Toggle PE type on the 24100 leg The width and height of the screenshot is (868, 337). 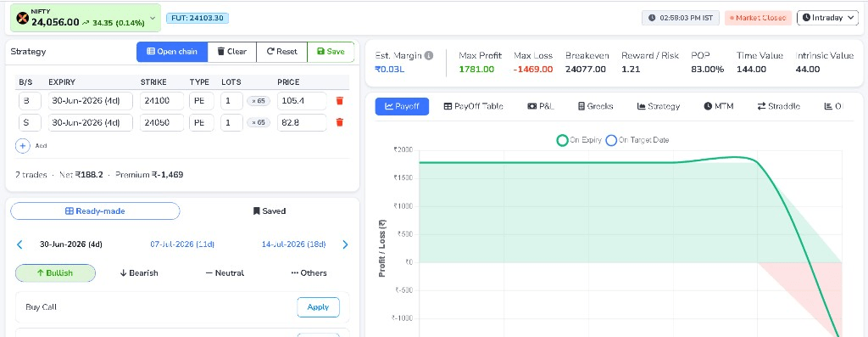(201, 101)
